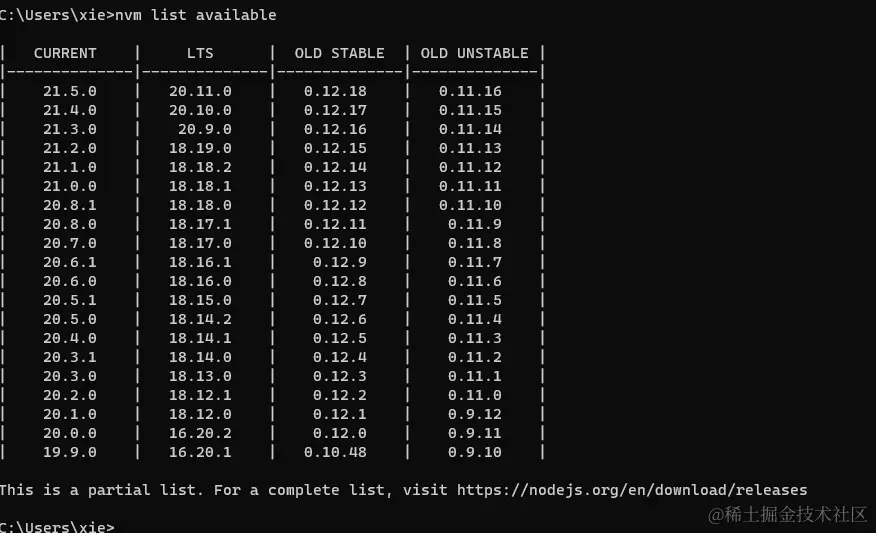Click the empty C:\Users\xie> prompt at bottom
This screenshot has width=876, height=533.
tap(57, 526)
